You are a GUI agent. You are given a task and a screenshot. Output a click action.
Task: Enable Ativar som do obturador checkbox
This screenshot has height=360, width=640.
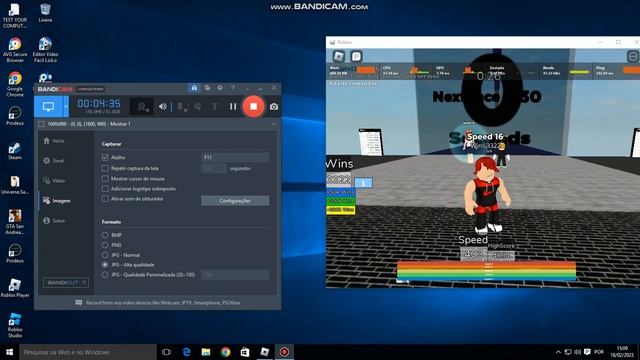click(105, 199)
